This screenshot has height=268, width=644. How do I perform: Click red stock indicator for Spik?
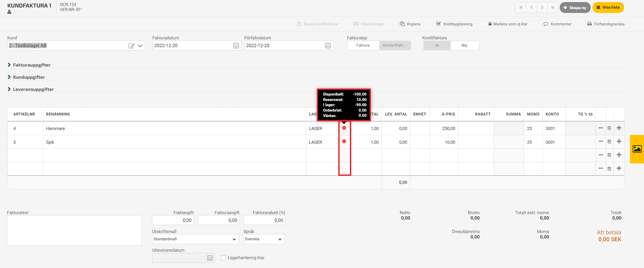point(344,141)
